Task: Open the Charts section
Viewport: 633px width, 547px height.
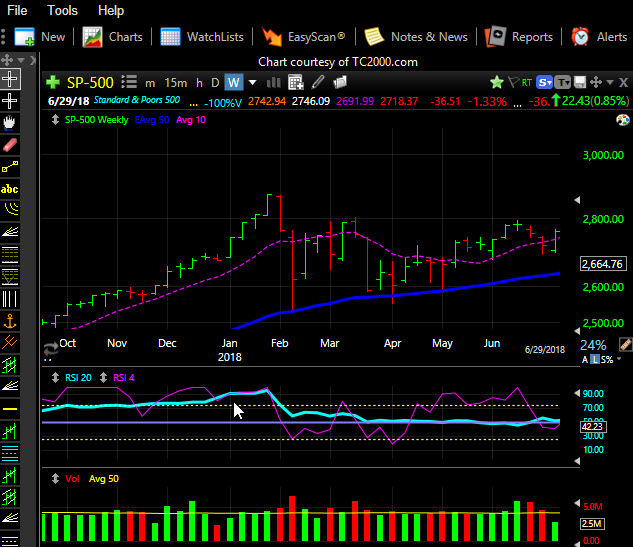Action: pos(113,37)
